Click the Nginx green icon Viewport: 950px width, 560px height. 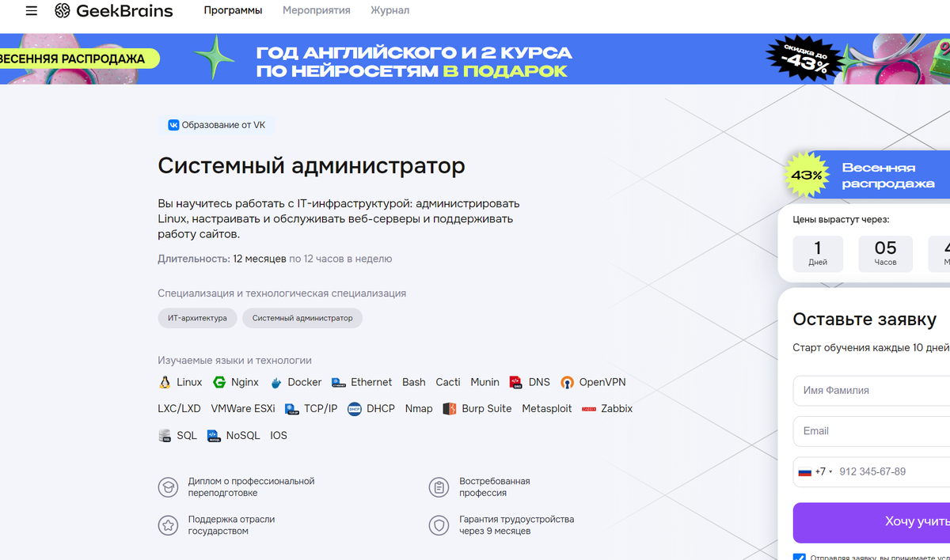pos(219,382)
